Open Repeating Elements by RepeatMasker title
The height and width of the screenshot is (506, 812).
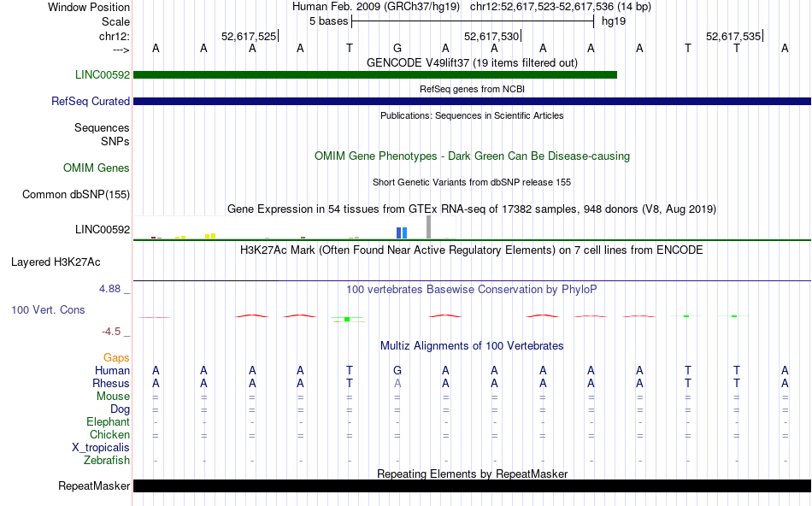click(473, 474)
